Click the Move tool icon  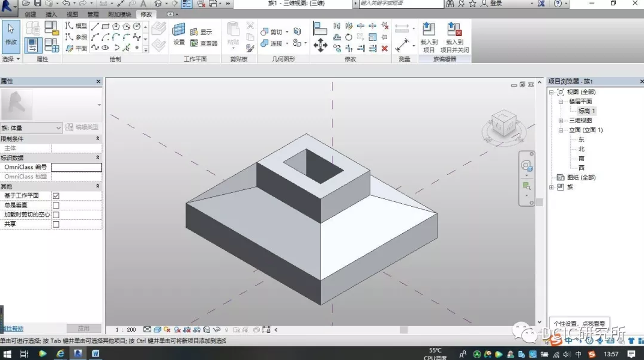[x=320, y=45]
